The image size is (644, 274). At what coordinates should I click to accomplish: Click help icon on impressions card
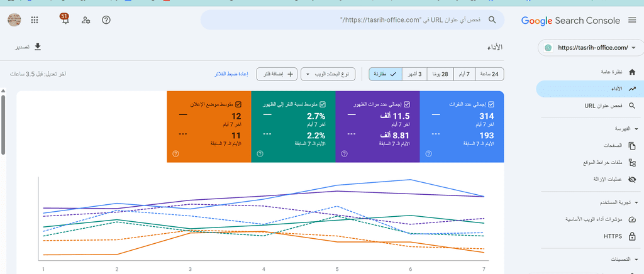point(344,154)
